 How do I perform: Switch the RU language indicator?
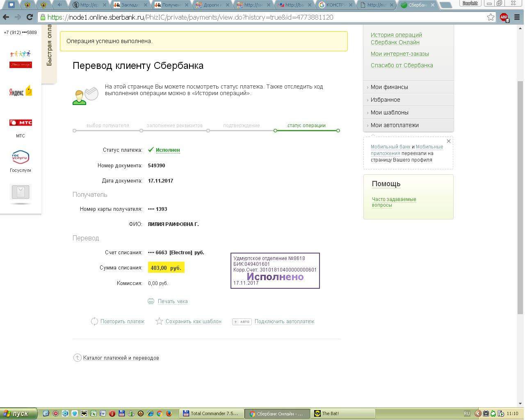(x=467, y=413)
